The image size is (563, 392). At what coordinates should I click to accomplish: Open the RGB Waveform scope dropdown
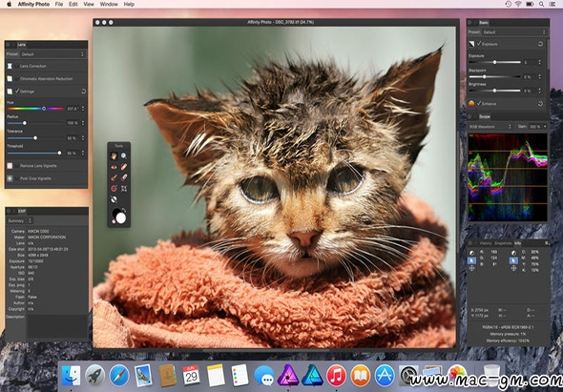pyautogui.click(x=490, y=126)
